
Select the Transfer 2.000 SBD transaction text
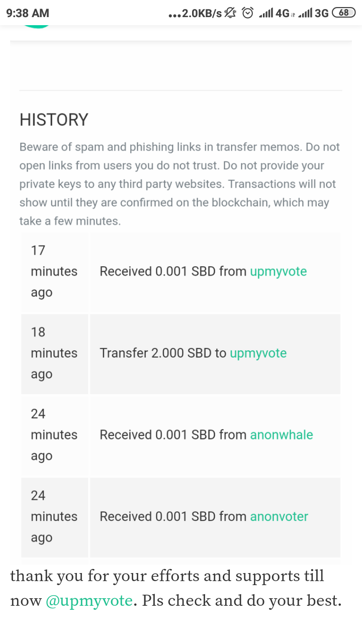click(x=163, y=353)
